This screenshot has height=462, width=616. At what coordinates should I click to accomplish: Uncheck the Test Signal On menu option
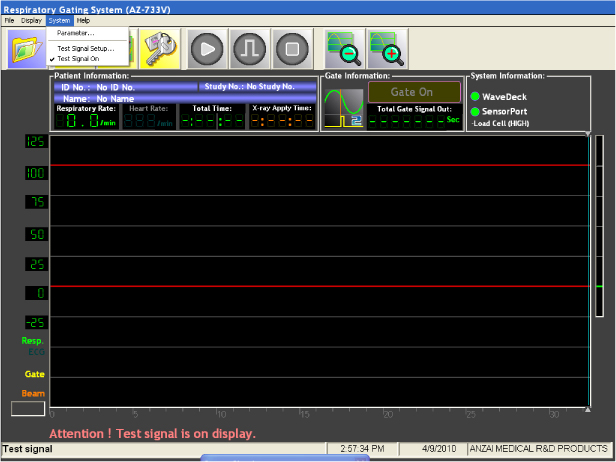click(x=78, y=59)
